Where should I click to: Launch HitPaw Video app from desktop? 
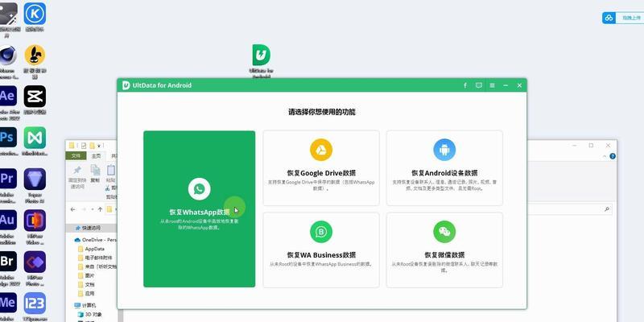[x=35, y=227]
